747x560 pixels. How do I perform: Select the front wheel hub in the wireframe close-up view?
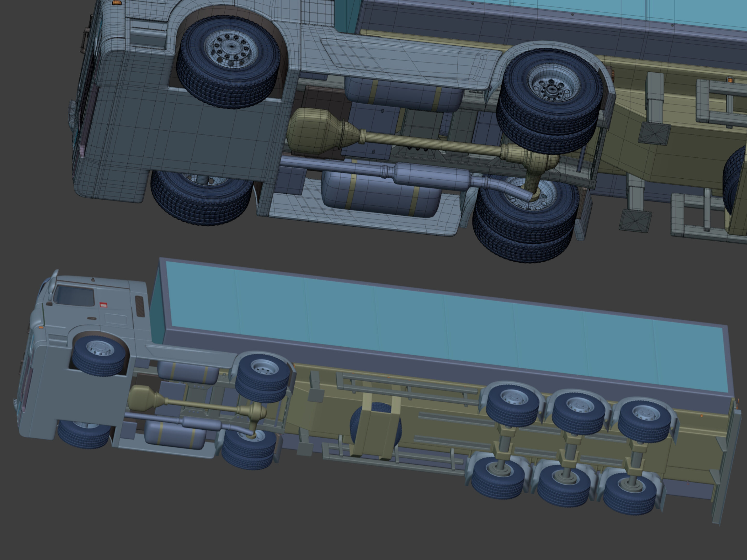tap(231, 47)
